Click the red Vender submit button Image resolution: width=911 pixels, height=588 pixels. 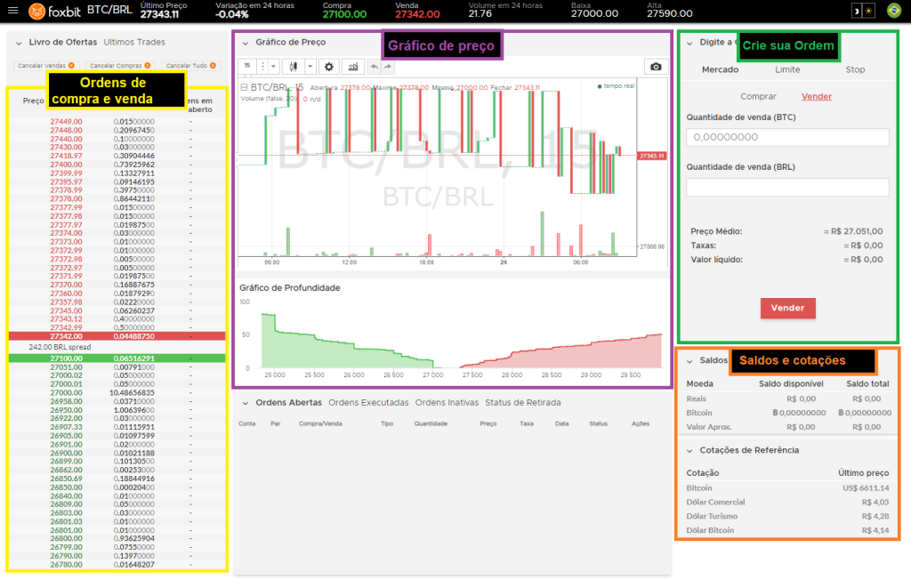pos(788,308)
